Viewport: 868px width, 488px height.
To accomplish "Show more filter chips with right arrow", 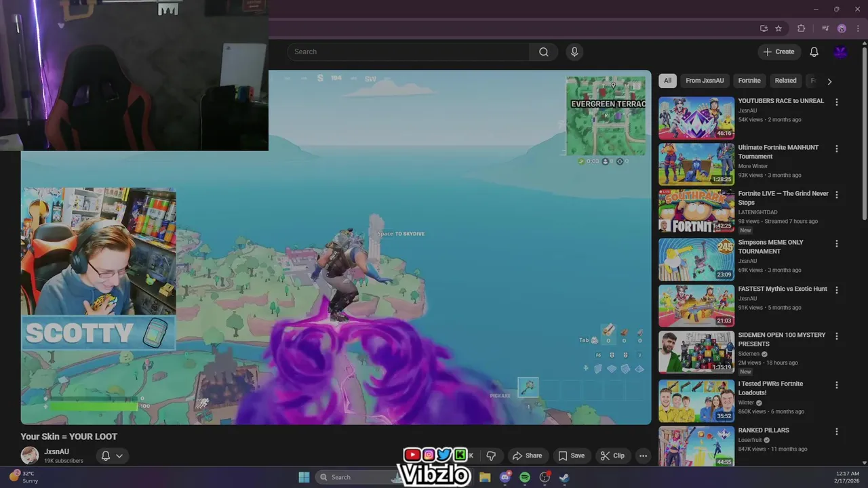I will pos(829,81).
